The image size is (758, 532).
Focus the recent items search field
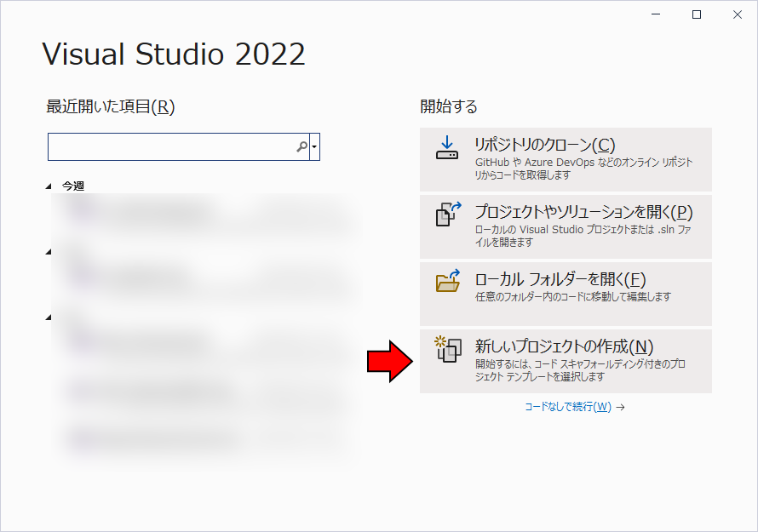coord(170,146)
